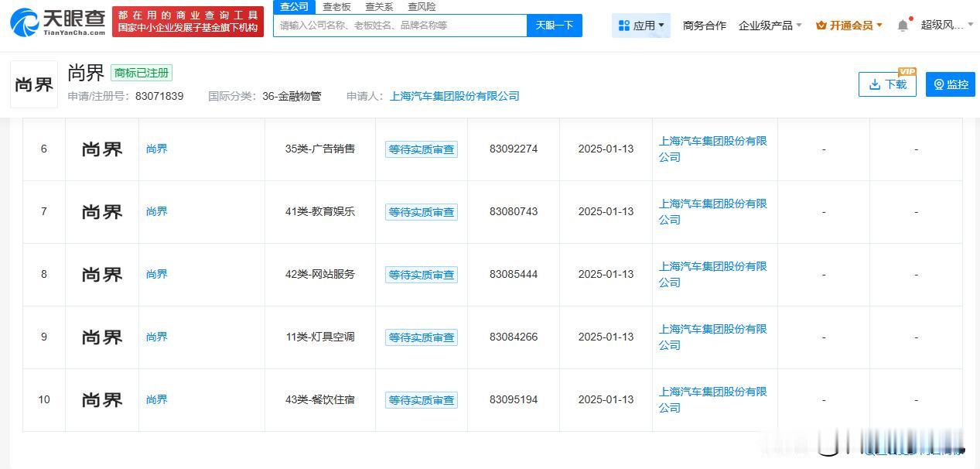The image size is (980, 469).
Task: Switch to the 查公司 search tab
Action: tap(294, 6)
